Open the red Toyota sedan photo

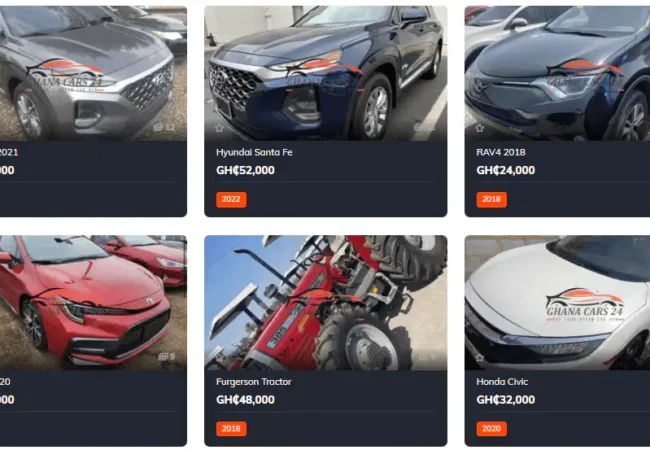(93, 303)
